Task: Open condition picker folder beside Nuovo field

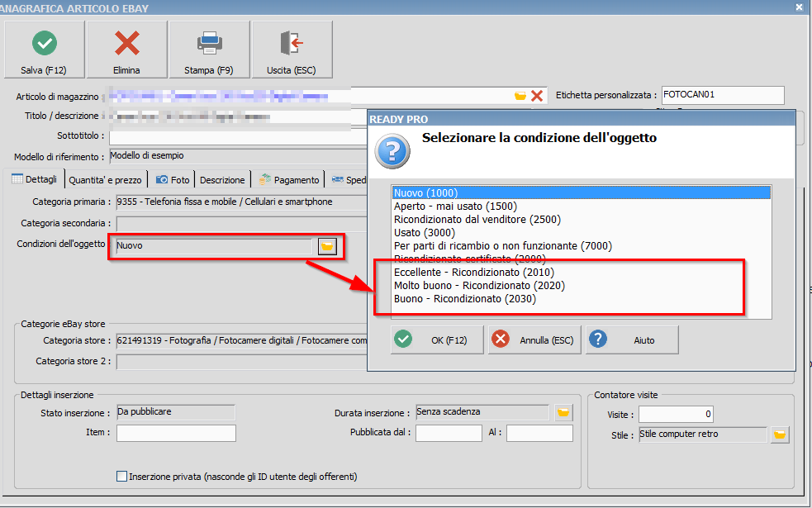Action: [x=327, y=246]
